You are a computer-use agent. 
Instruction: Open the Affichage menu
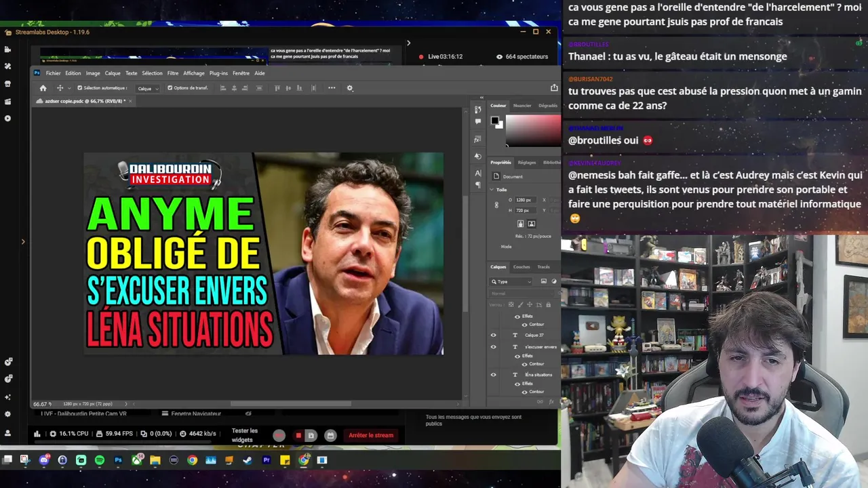194,73
